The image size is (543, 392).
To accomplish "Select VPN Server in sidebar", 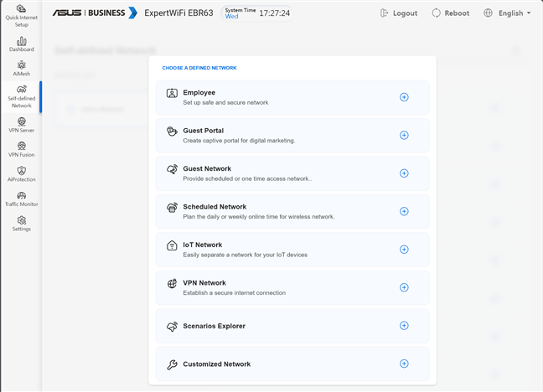I will (21, 125).
